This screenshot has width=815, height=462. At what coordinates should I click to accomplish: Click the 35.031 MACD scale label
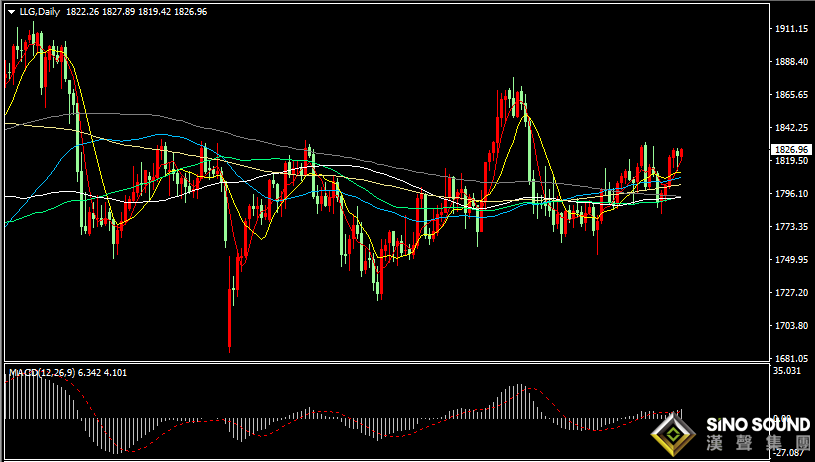click(786, 371)
